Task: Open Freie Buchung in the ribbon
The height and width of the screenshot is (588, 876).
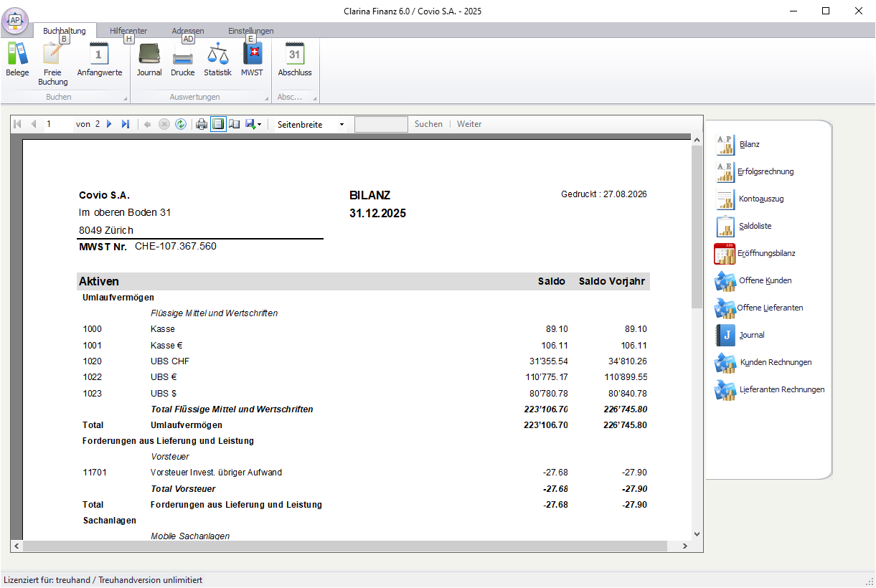Action: click(x=53, y=64)
